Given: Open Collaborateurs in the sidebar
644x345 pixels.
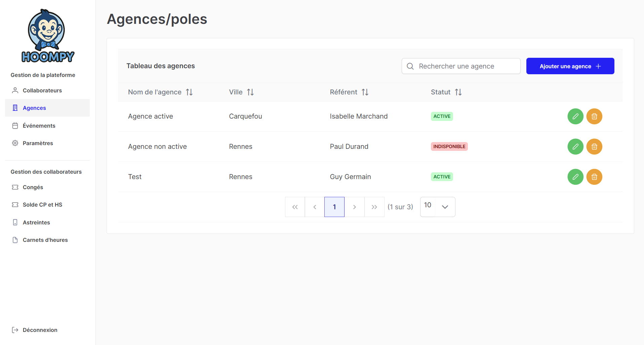Looking at the screenshot, I should [x=42, y=90].
